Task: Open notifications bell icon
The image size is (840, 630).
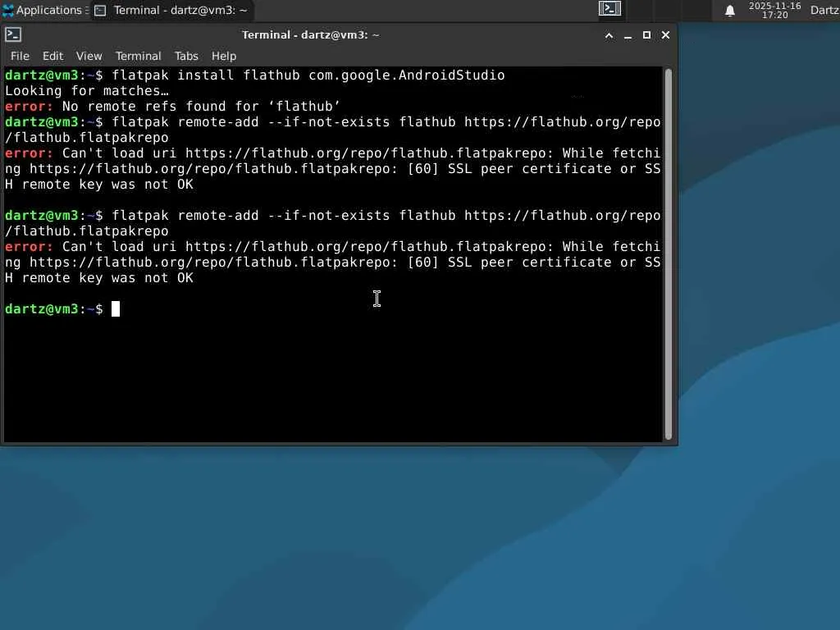Action: (729, 11)
